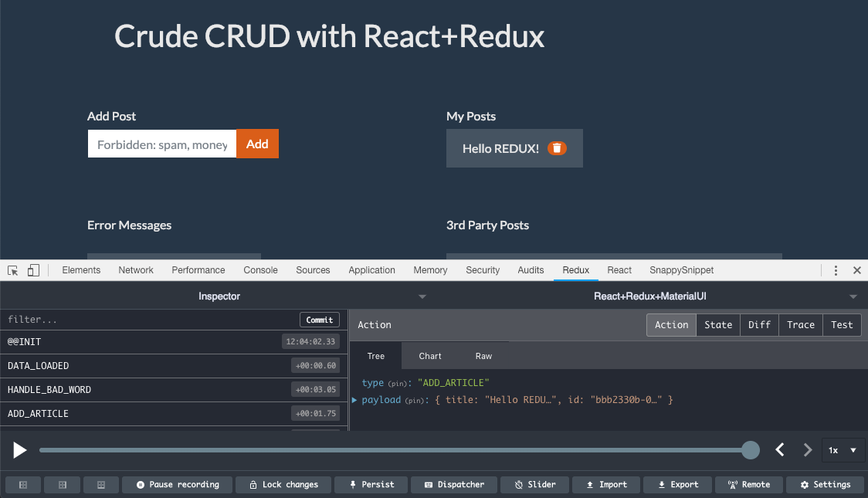This screenshot has width=868, height=498.
Task: Delete the Hello REDUX! post via trash icon
Action: point(557,148)
